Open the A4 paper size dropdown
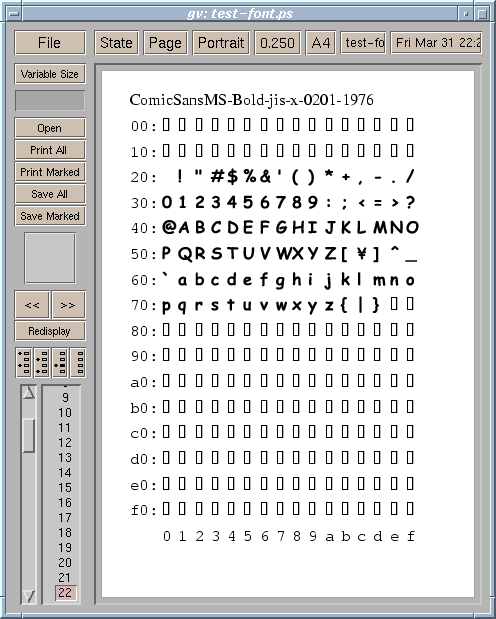Viewport: 496px width, 619px height. (321, 43)
